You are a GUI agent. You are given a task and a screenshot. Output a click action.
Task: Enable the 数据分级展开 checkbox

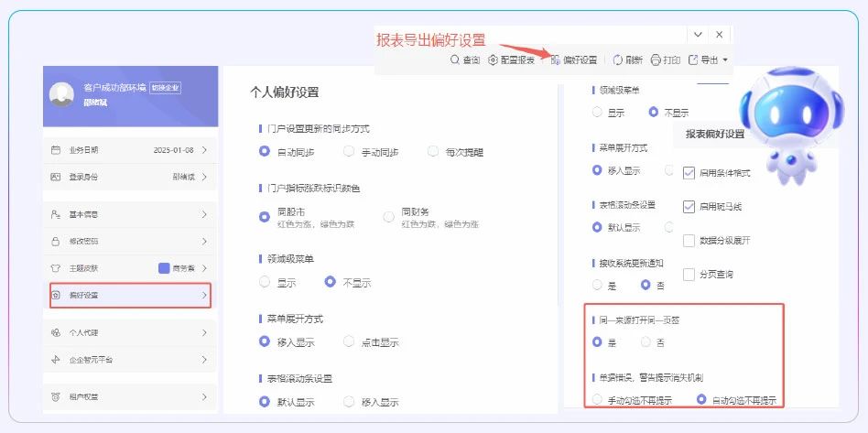[689, 240]
